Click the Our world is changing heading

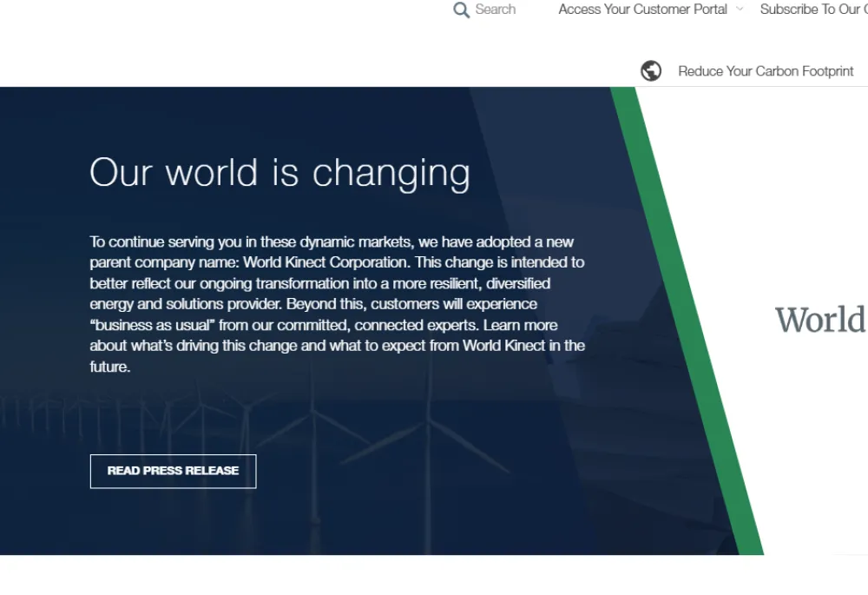pyautogui.click(x=279, y=174)
